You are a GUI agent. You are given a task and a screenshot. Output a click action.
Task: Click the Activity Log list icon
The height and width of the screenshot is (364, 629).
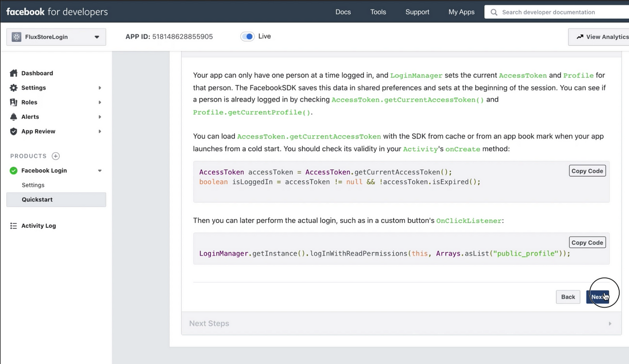tap(13, 226)
